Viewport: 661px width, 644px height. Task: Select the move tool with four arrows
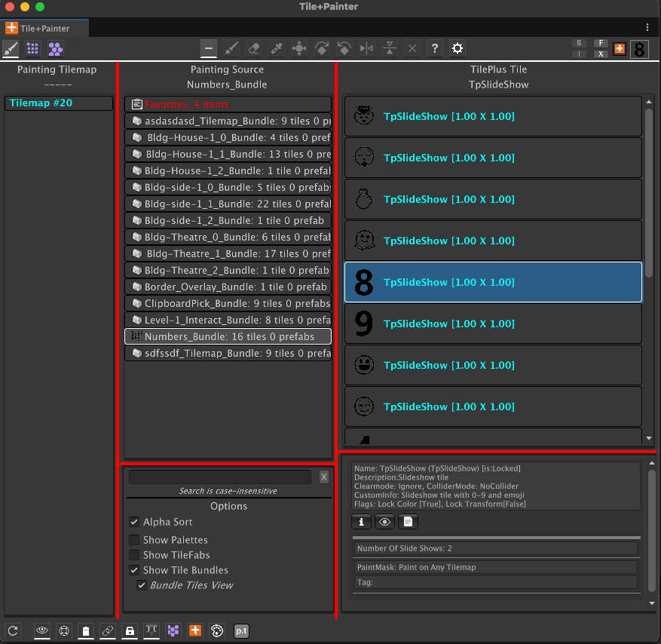tap(299, 48)
